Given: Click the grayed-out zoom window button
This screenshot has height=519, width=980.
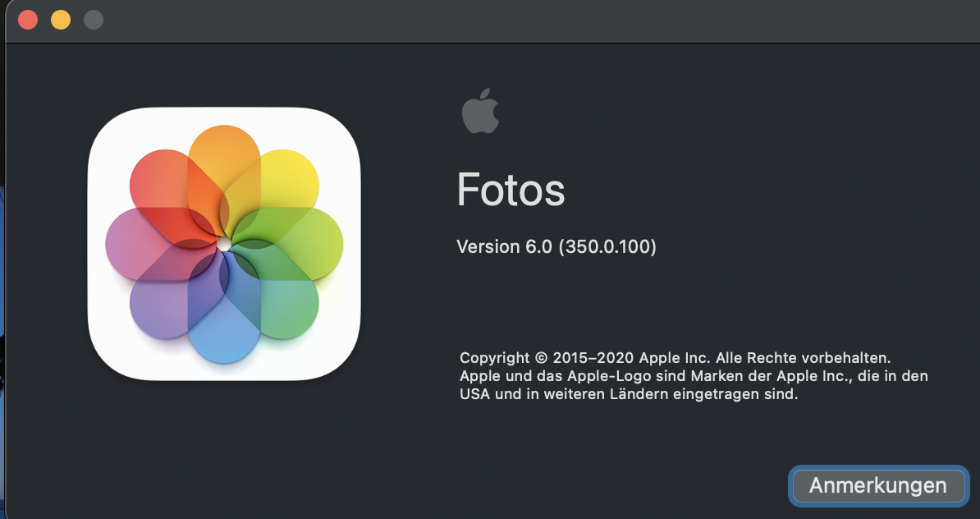Looking at the screenshot, I should coord(94,20).
